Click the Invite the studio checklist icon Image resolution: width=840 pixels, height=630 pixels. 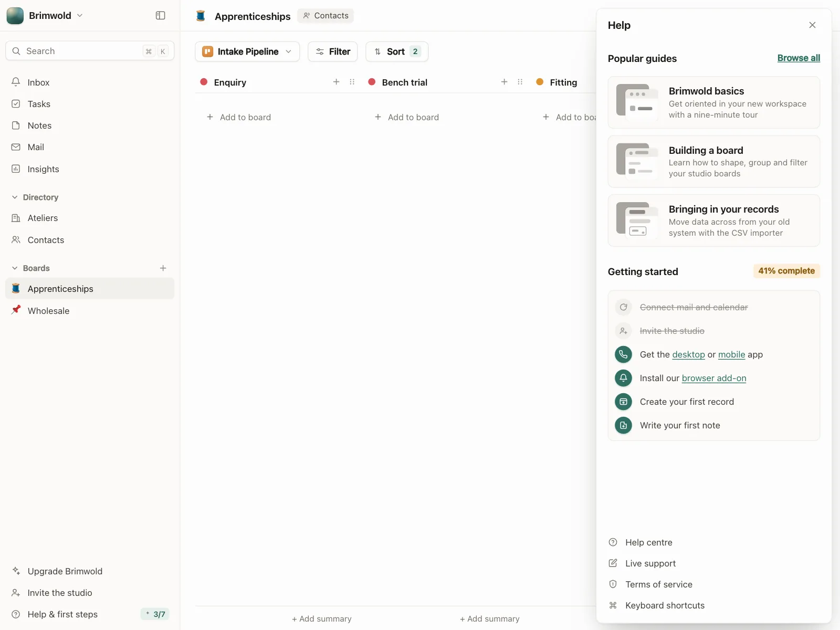pos(623,331)
